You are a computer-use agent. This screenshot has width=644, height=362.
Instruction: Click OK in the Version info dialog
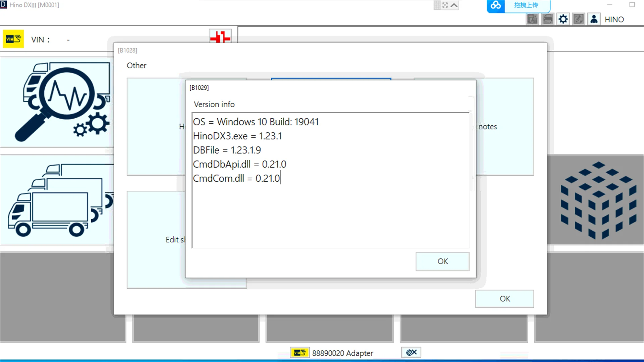coord(442,261)
